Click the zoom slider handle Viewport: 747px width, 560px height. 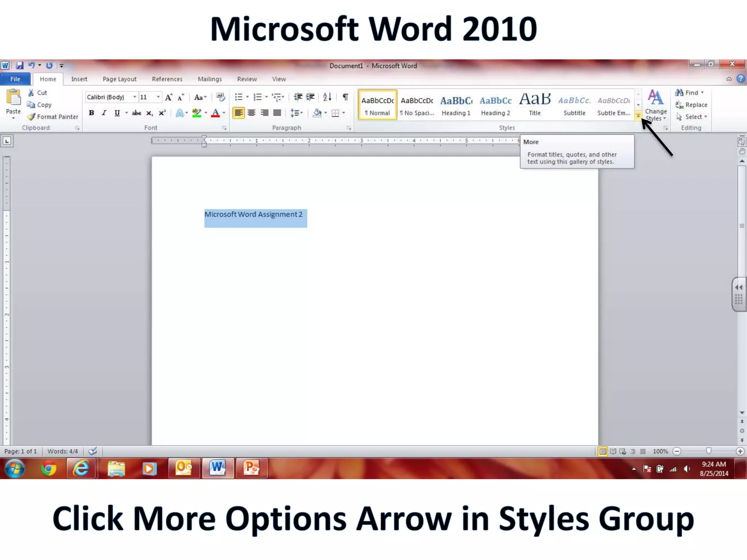tap(708, 451)
